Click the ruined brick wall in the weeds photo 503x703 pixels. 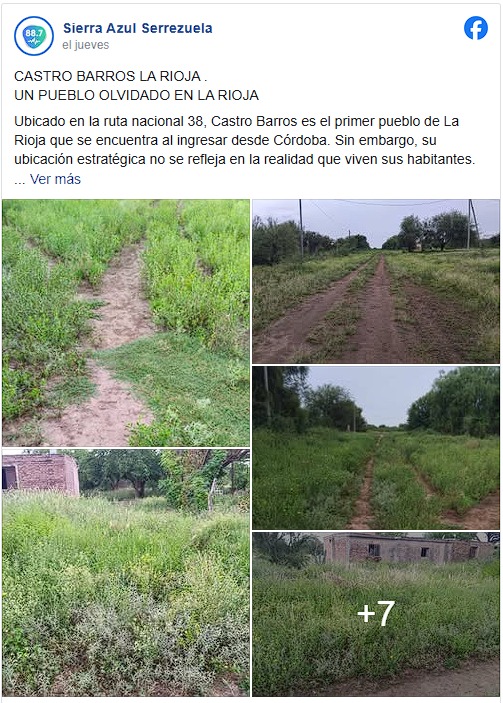point(40,474)
